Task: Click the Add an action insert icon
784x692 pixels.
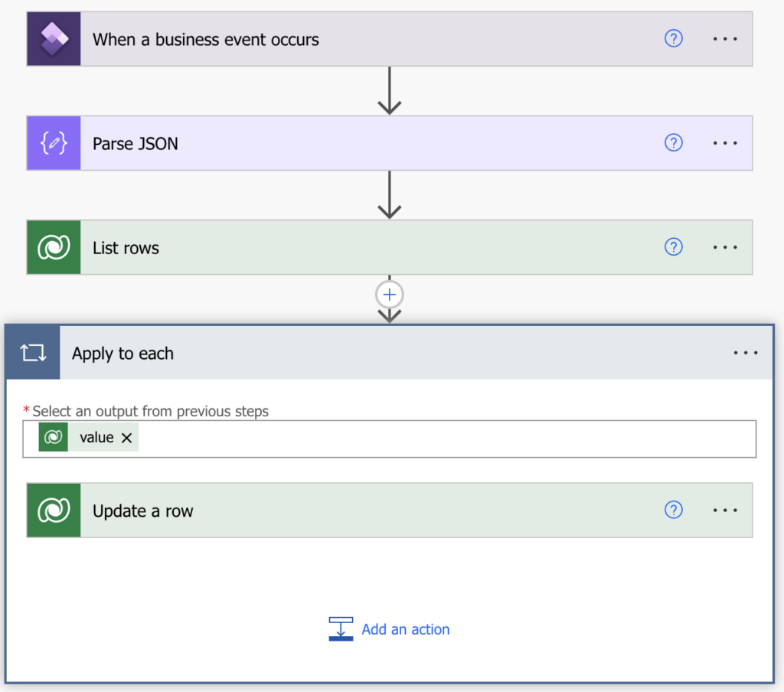Action: click(341, 628)
